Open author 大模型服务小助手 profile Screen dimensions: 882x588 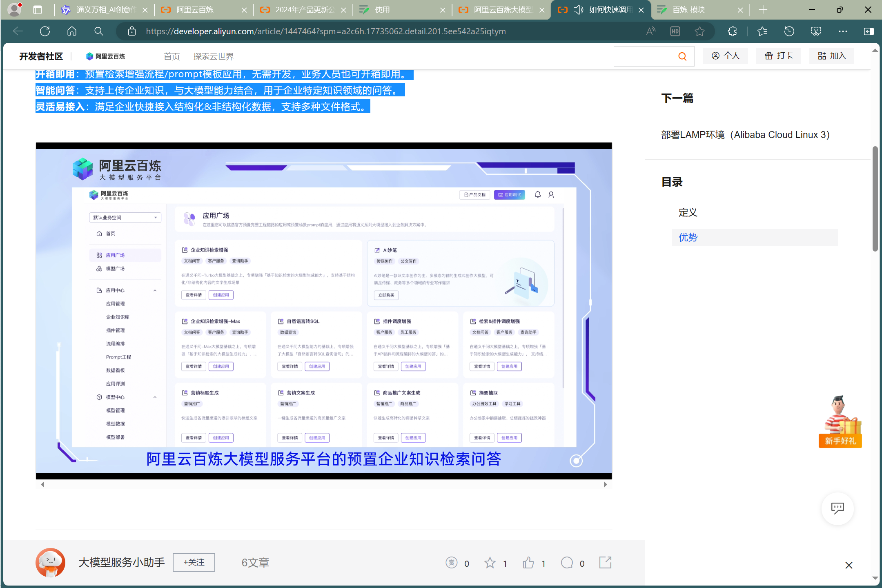pyautogui.click(x=121, y=562)
